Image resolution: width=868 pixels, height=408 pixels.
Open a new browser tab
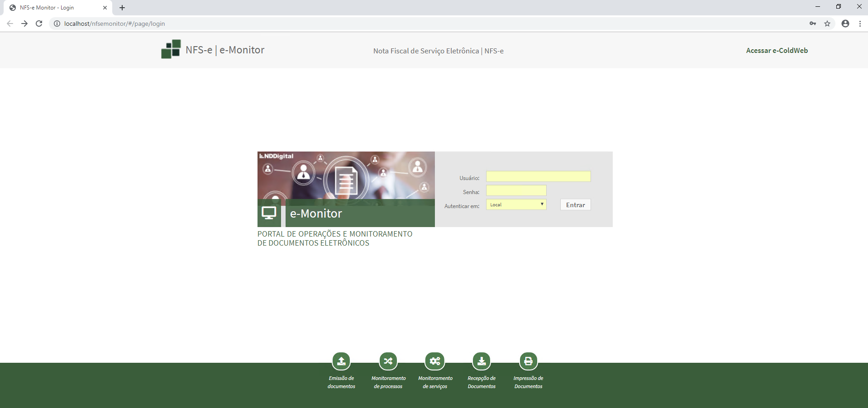pyautogui.click(x=122, y=8)
